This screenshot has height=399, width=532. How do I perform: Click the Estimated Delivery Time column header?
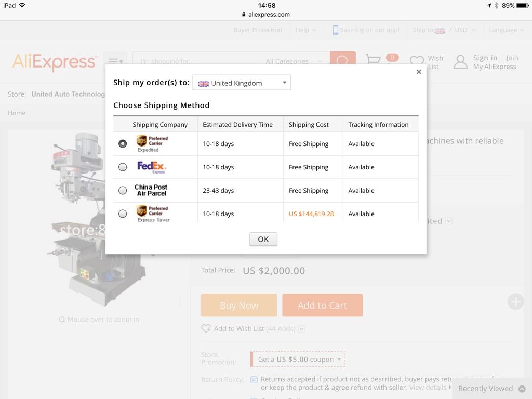(237, 125)
